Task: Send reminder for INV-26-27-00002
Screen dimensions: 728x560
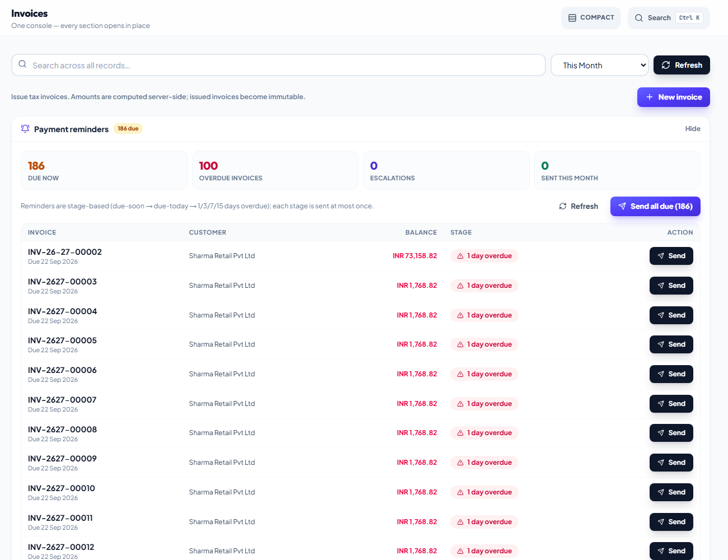Action: pos(671,256)
